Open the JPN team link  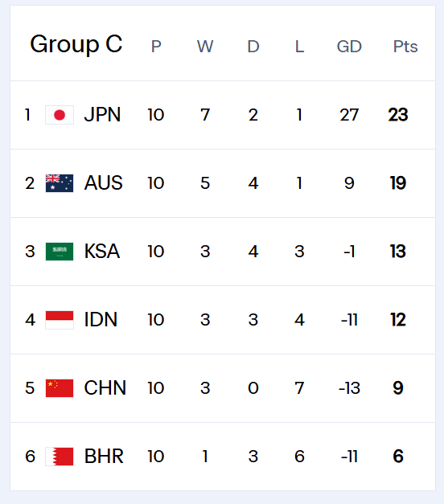tap(102, 115)
